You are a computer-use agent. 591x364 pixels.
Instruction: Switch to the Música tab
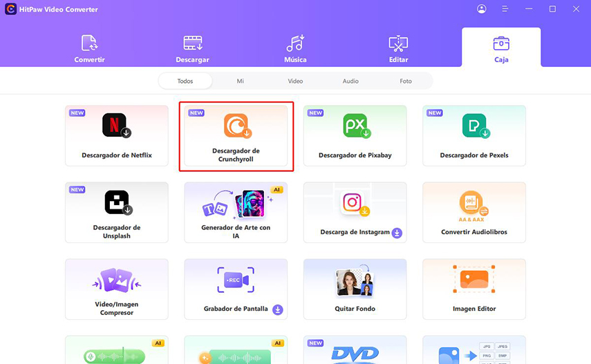(295, 48)
